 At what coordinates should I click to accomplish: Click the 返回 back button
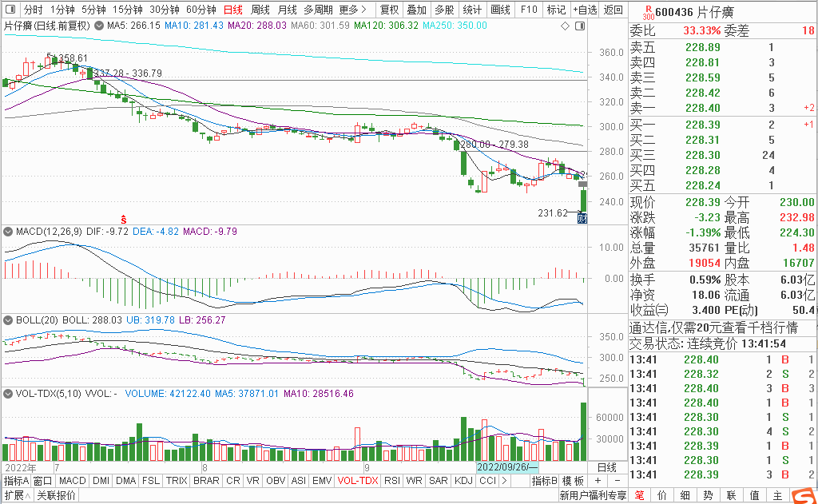(x=613, y=10)
